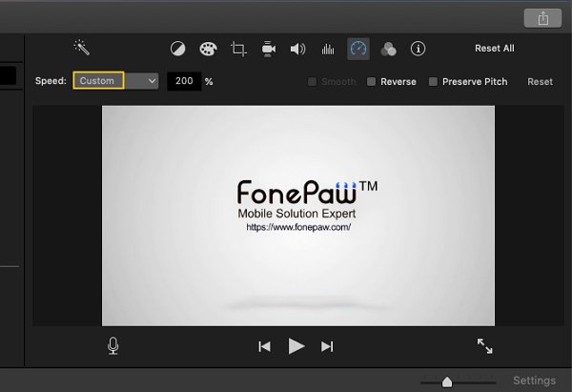Click the FonePaw video preview

click(x=298, y=216)
